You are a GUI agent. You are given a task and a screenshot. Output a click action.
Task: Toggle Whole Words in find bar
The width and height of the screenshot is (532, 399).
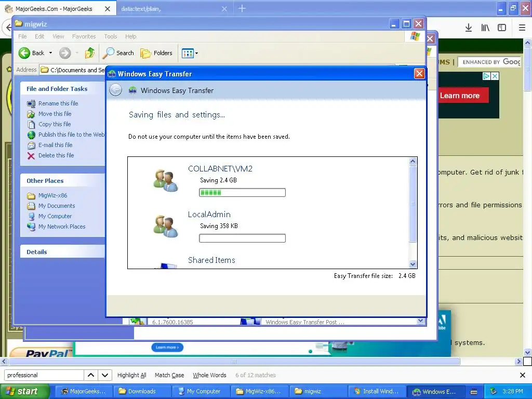pyautogui.click(x=209, y=375)
